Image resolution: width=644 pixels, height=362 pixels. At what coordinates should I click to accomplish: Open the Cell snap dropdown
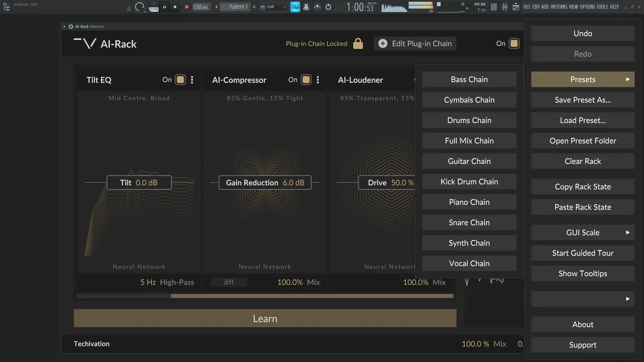point(275,7)
